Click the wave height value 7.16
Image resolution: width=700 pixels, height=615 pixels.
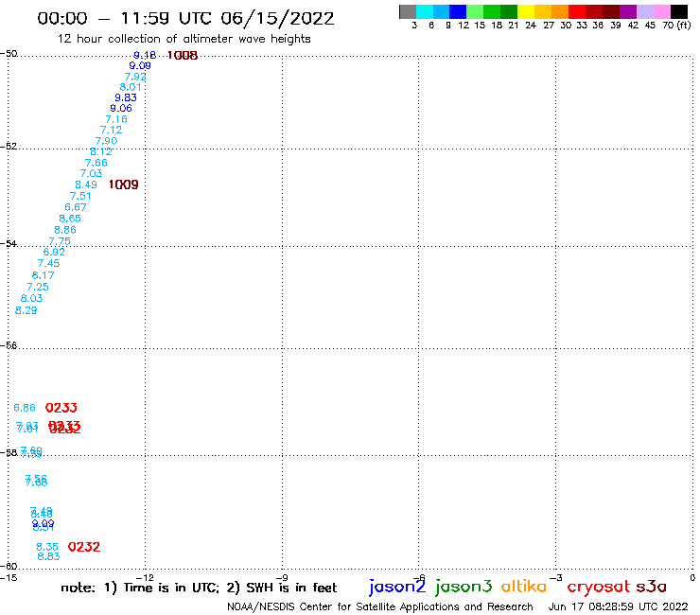tap(116, 119)
